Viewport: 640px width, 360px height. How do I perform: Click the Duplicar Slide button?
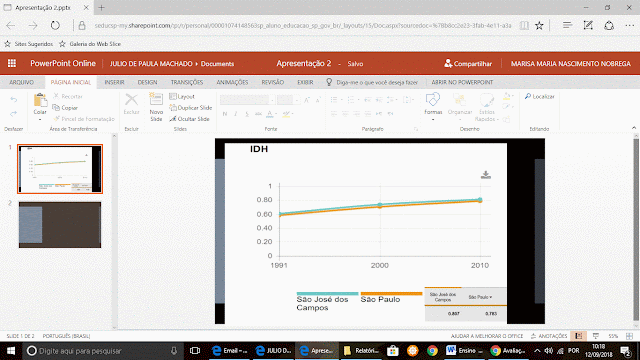pyautogui.click(x=191, y=108)
